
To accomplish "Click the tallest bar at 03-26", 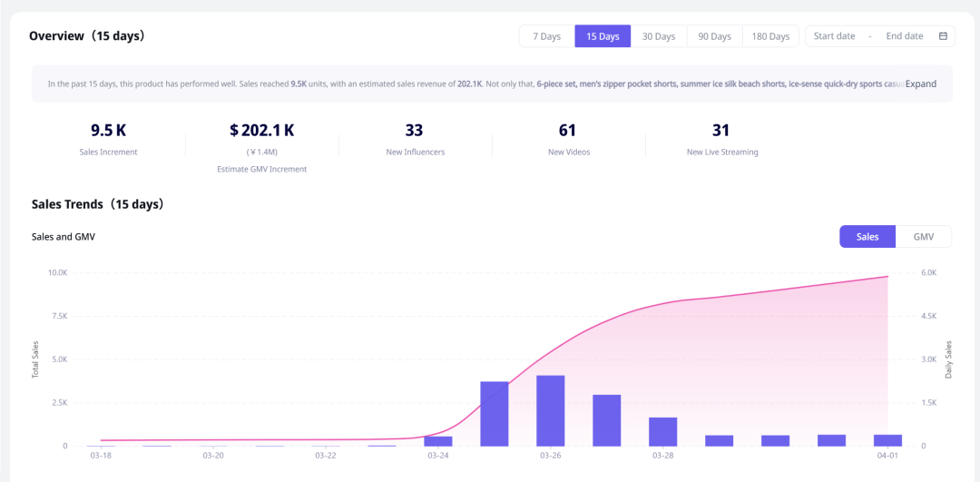I will coord(551,410).
